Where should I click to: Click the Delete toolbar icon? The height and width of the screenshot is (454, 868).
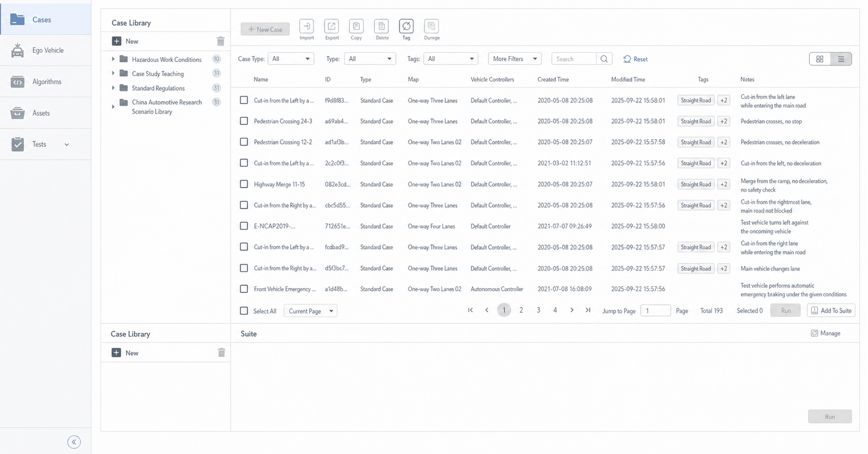382,26
